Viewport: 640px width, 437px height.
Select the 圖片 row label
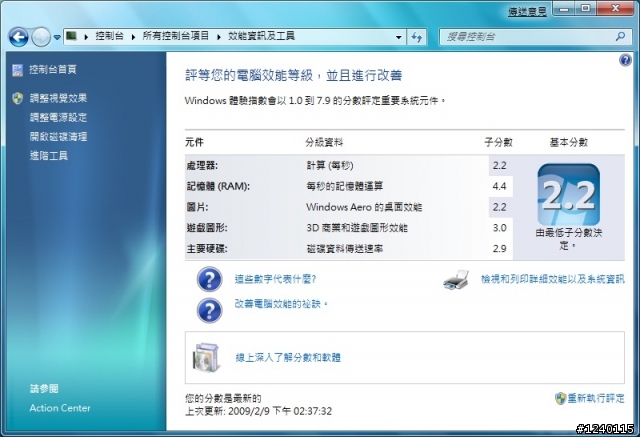click(x=197, y=207)
